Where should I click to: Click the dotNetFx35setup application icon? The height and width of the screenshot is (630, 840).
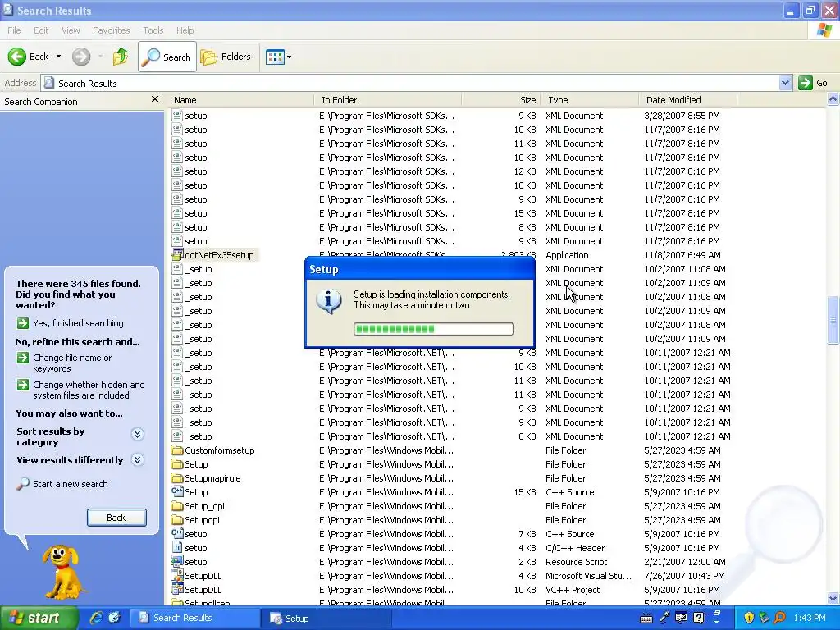pyautogui.click(x=177, y=255)
